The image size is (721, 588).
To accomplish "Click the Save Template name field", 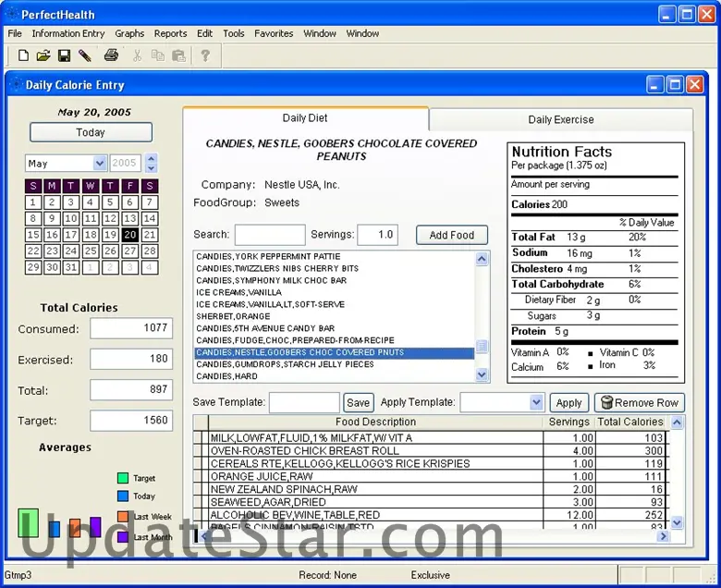I will click(x=304, y=403).
